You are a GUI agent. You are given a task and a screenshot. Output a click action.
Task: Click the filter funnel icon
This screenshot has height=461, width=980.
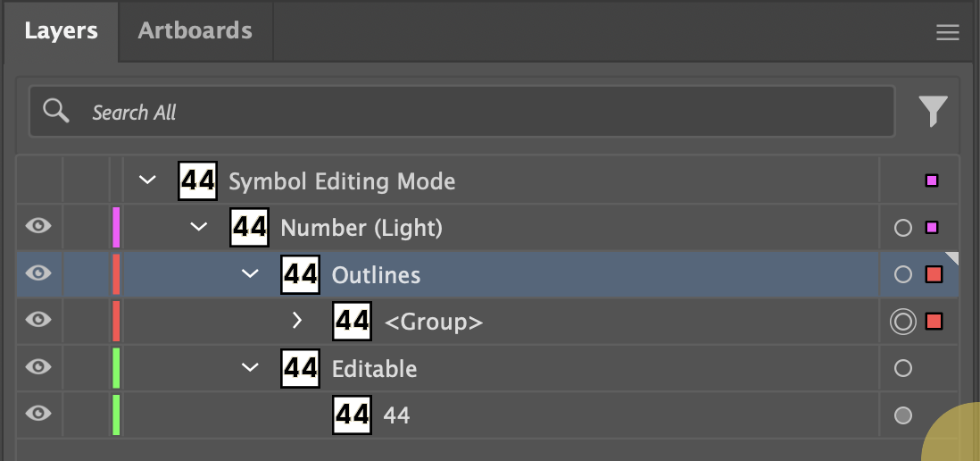point(933,111)
